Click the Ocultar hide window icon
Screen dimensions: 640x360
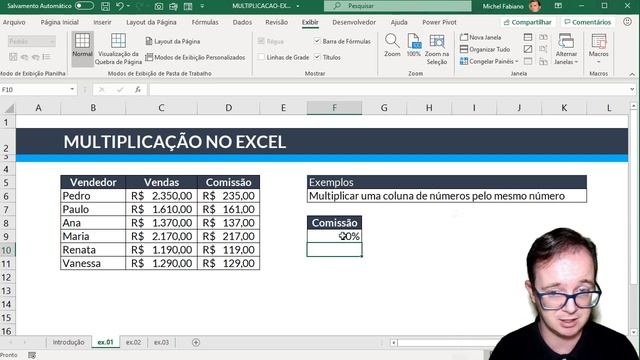point(528,49)
